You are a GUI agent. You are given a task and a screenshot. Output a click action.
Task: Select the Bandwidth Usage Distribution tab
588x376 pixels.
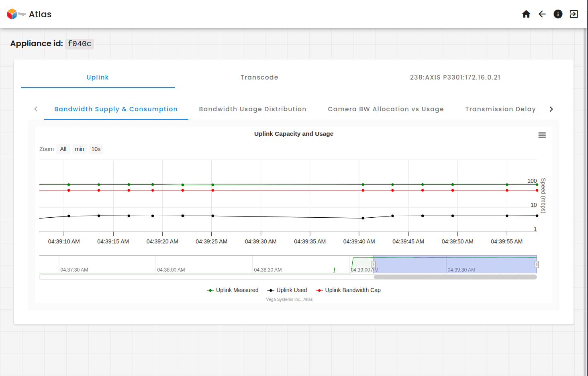252,109
